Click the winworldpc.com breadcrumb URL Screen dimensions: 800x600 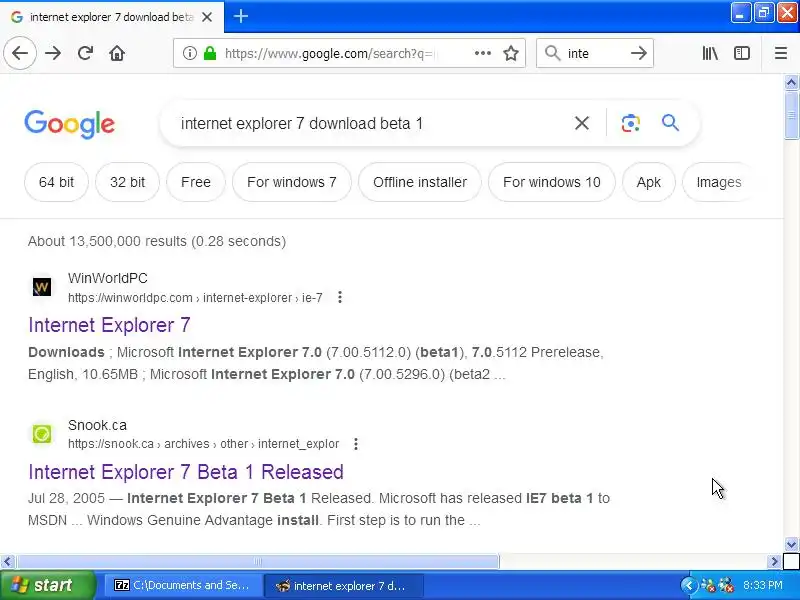click(195, 297)
